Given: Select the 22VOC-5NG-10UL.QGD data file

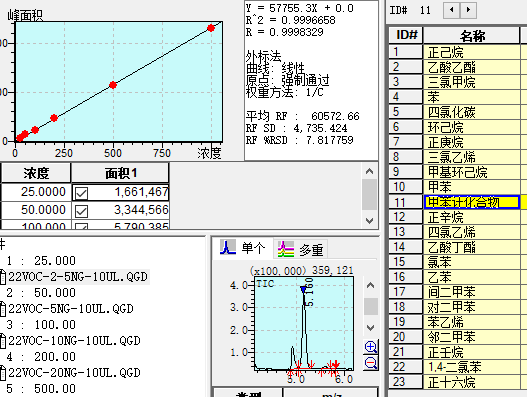Looking at the screenshot, I should pos(71,309).
